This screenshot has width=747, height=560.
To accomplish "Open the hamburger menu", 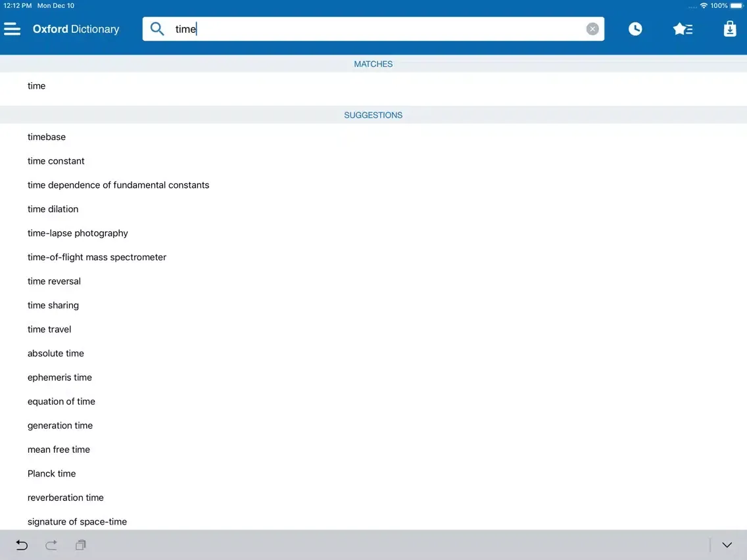I will [x=12, y=29].
